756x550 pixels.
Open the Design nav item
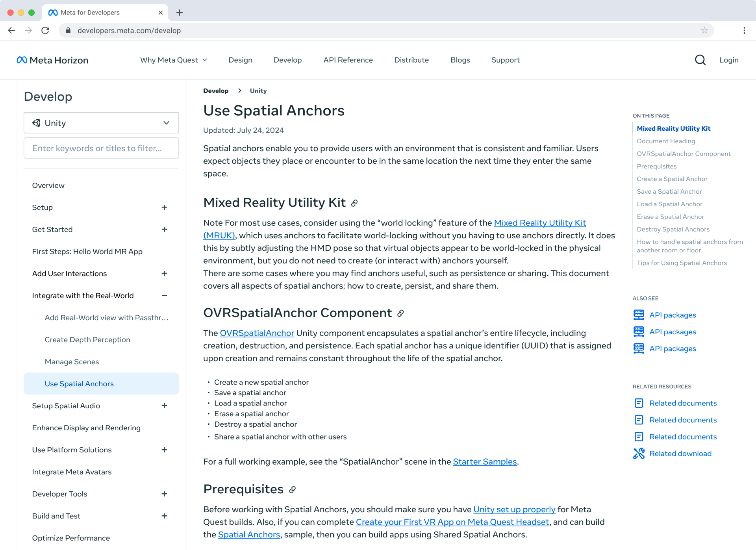coord(240,60)
